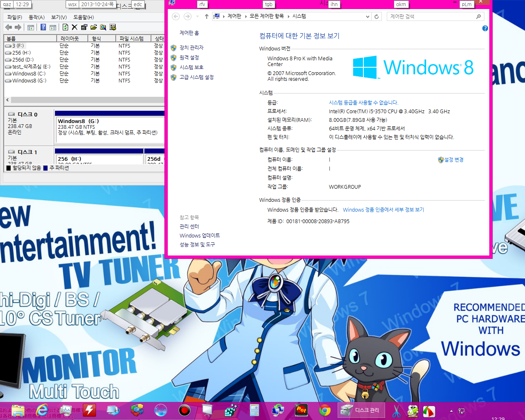Viewport: 525px width, 420px height.
Task: Open Windows 업데이트 link
Action: (x=200, y=235)
